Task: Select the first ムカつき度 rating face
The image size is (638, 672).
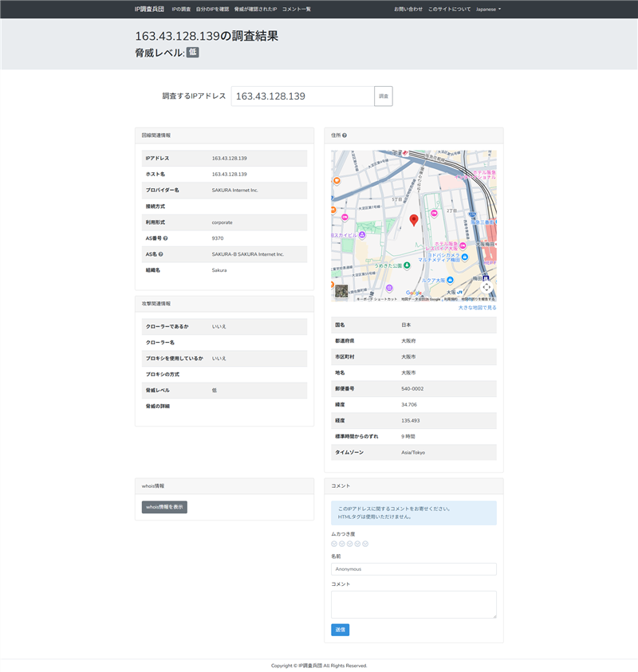Action: point(334,544)
